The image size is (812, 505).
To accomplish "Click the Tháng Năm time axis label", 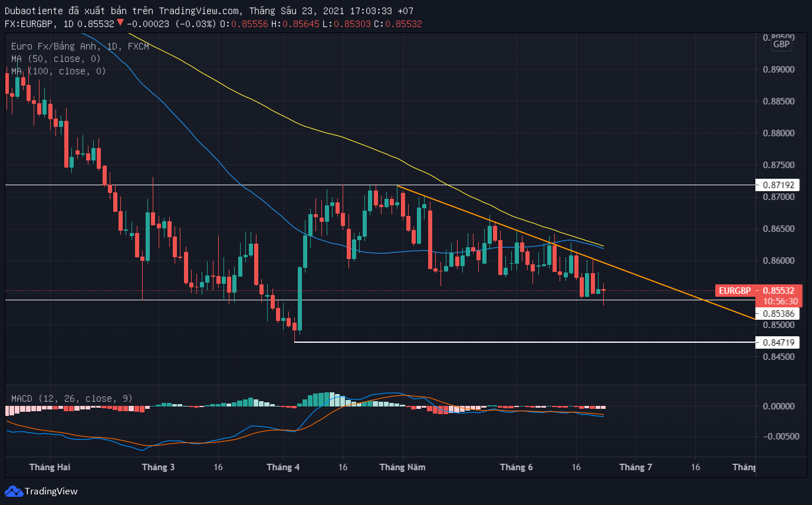I will tap(402, 467).
